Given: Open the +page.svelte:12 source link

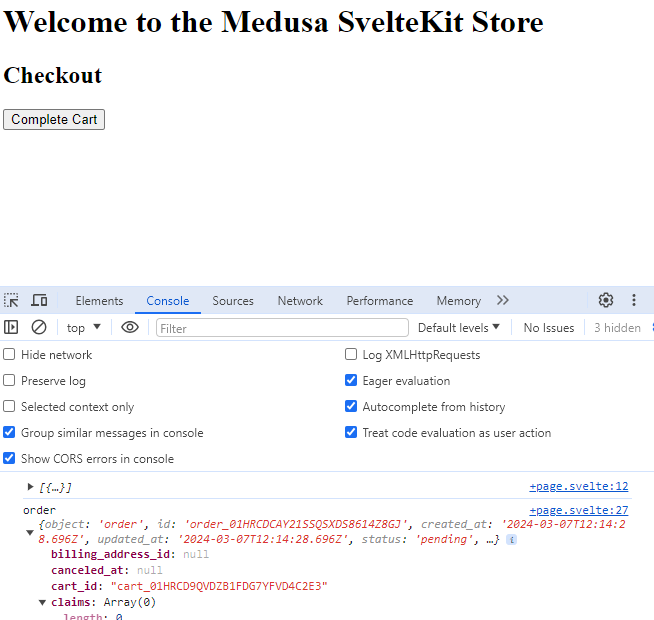Looking at the screenshot, I should tap(579, 486).
